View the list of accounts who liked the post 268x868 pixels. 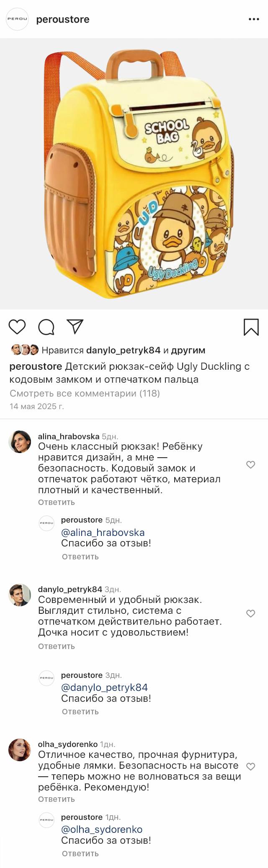point(184,350)
